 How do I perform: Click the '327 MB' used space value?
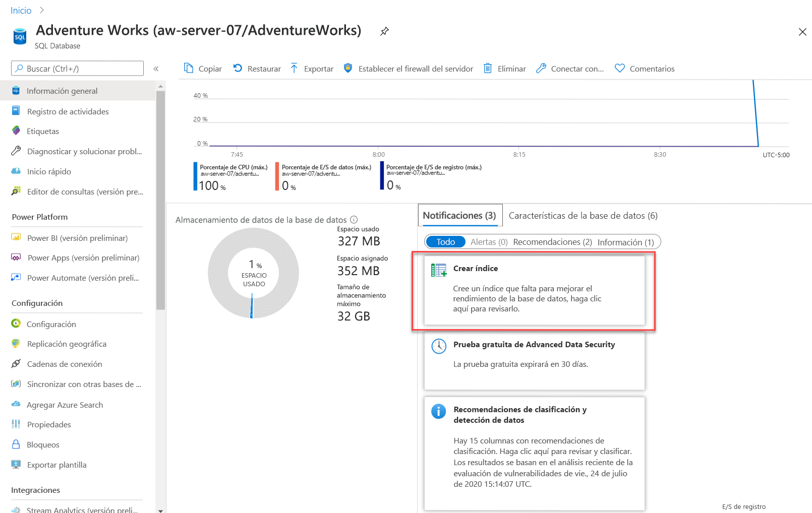point(359,241)
